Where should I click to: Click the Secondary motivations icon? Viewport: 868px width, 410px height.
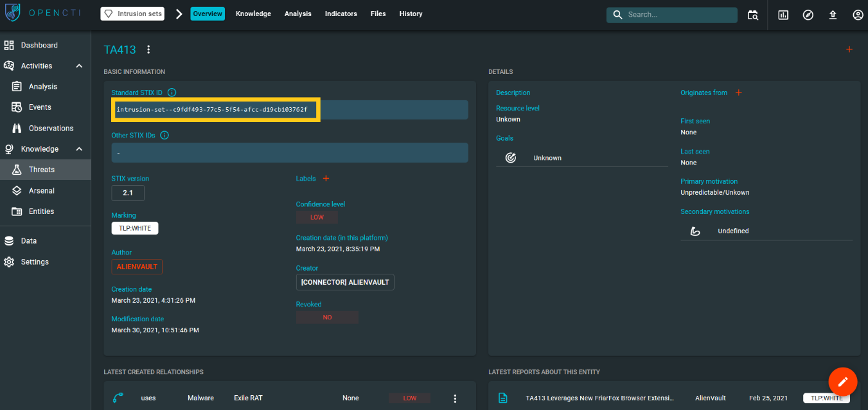click(x=695, y=231)
